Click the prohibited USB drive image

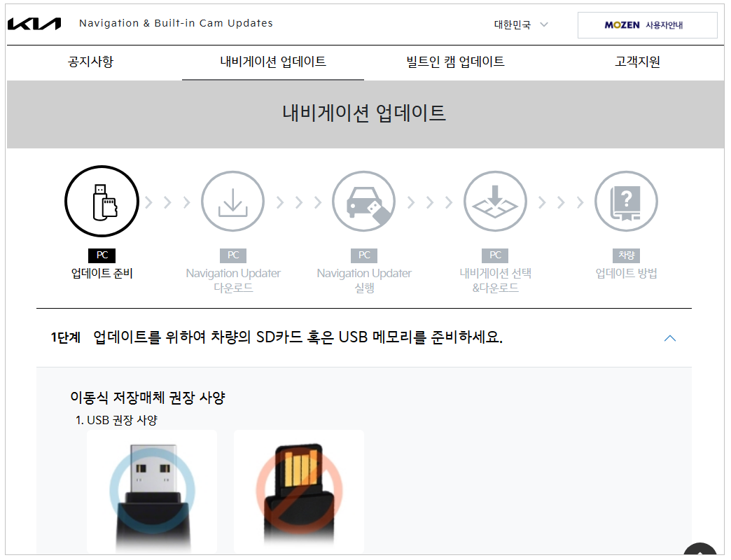click(299, 492)
